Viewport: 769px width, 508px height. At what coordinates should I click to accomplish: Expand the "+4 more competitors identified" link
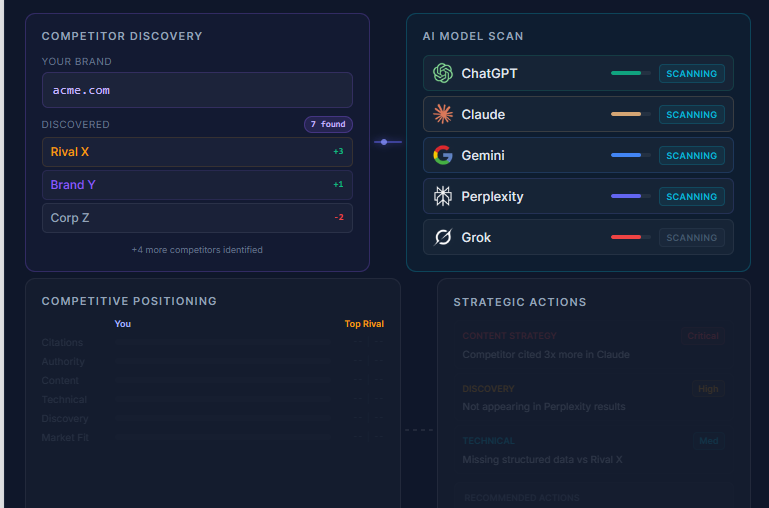pos(197,250)
